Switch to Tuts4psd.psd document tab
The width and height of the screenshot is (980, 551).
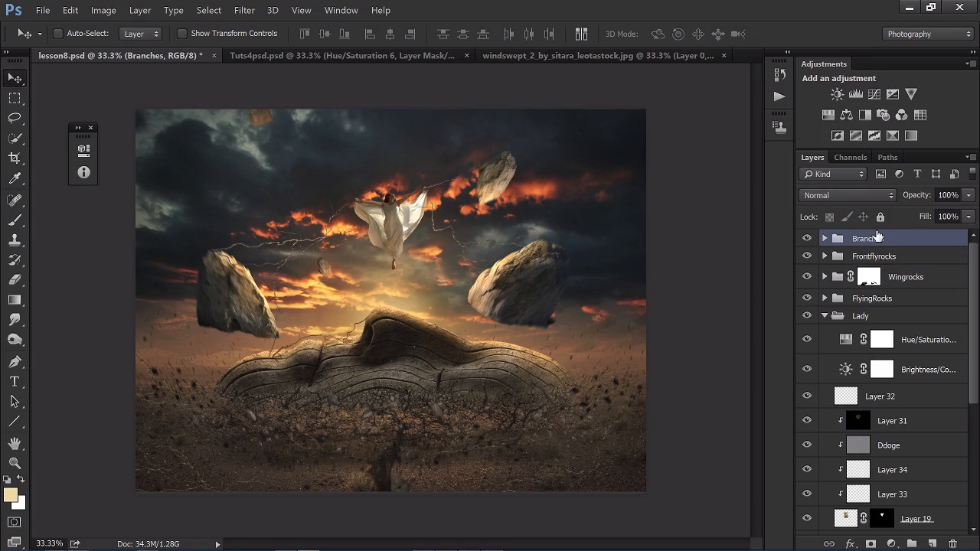click(x=341, y=55)
